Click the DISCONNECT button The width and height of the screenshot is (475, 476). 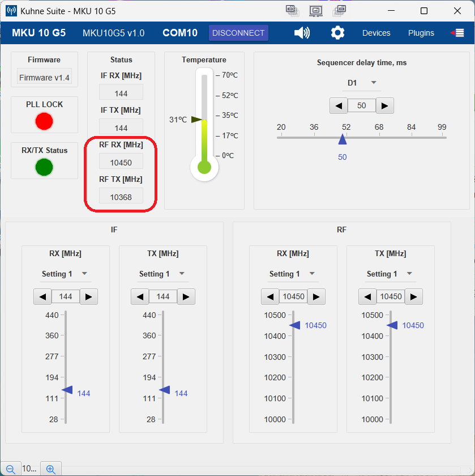pos(238,33)
